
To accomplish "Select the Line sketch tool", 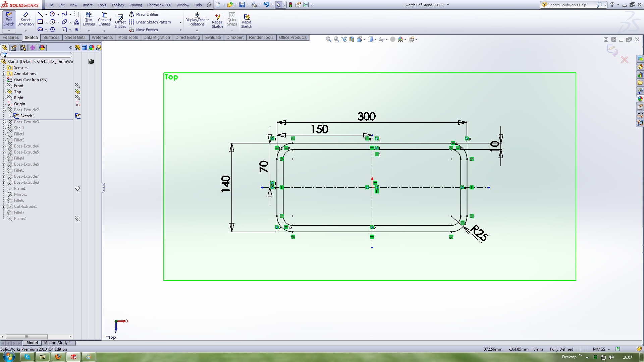I will click(40, 14).
